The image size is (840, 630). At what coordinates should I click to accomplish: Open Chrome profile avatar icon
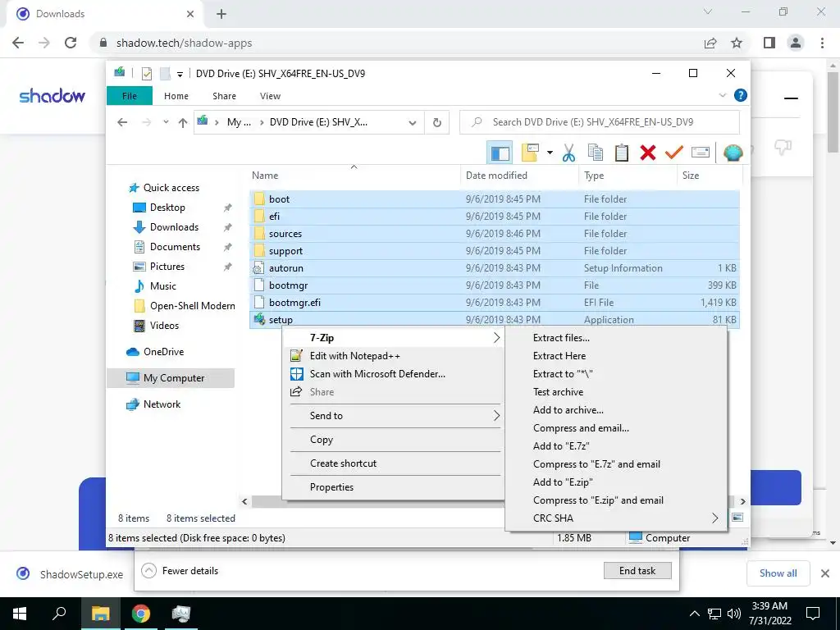click(x=796, y=43)
